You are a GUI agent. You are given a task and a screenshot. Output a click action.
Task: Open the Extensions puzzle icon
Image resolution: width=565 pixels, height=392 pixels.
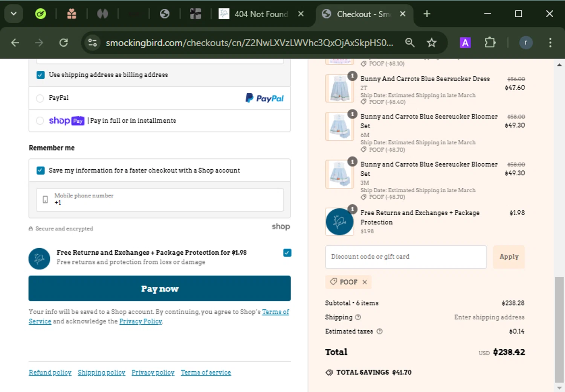click(x=490, y=43)
